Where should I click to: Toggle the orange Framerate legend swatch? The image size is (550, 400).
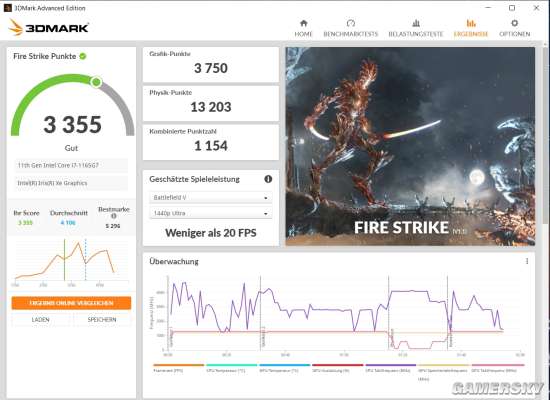click(179, 365)
